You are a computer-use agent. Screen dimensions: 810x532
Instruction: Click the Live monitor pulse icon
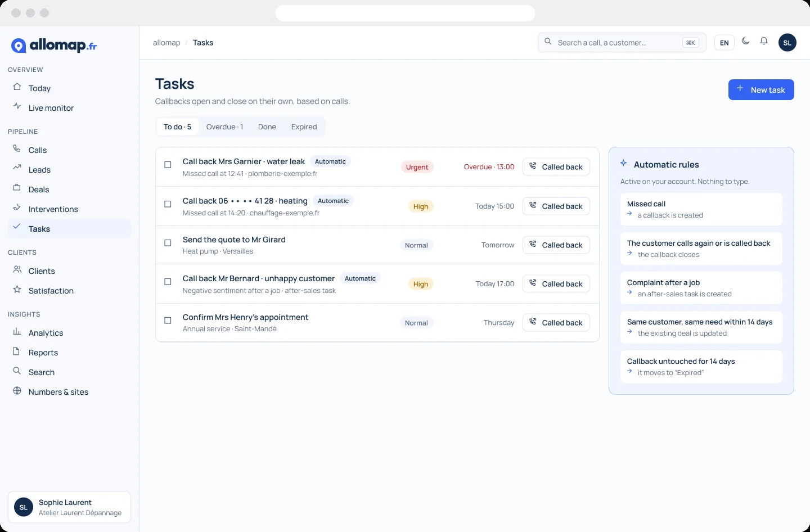tap(17, 106)
